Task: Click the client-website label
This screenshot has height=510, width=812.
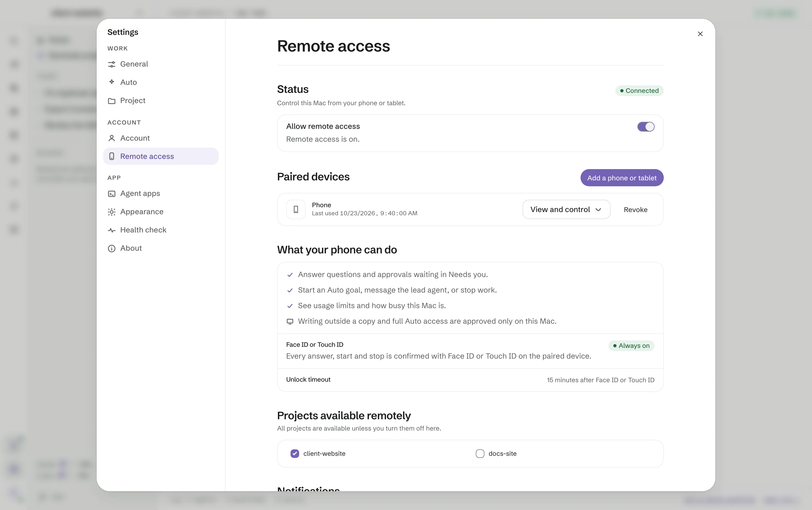Action: click(x=324, y=454)
